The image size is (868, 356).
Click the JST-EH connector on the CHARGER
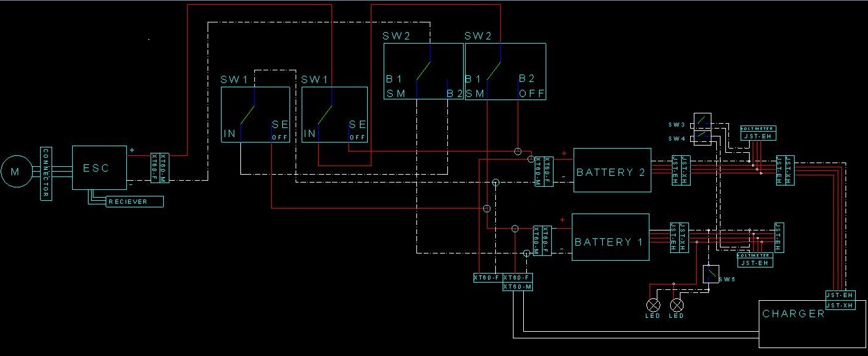(839, 295)
